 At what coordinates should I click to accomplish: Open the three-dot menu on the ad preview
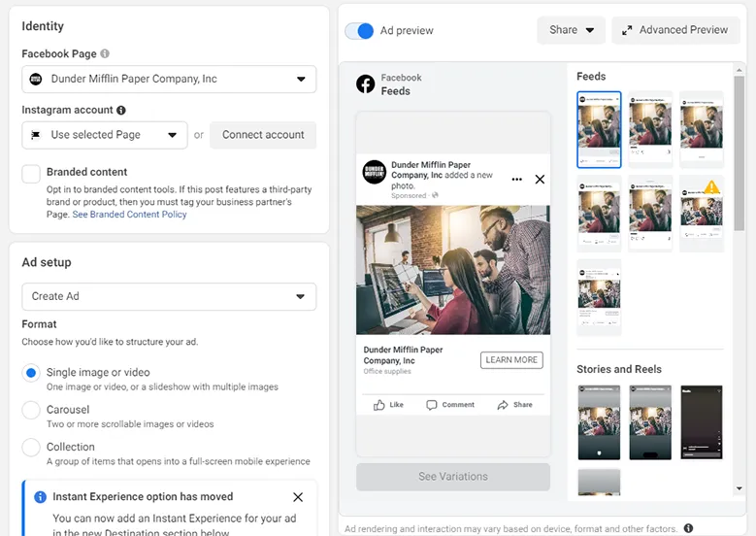click(517, 179)
